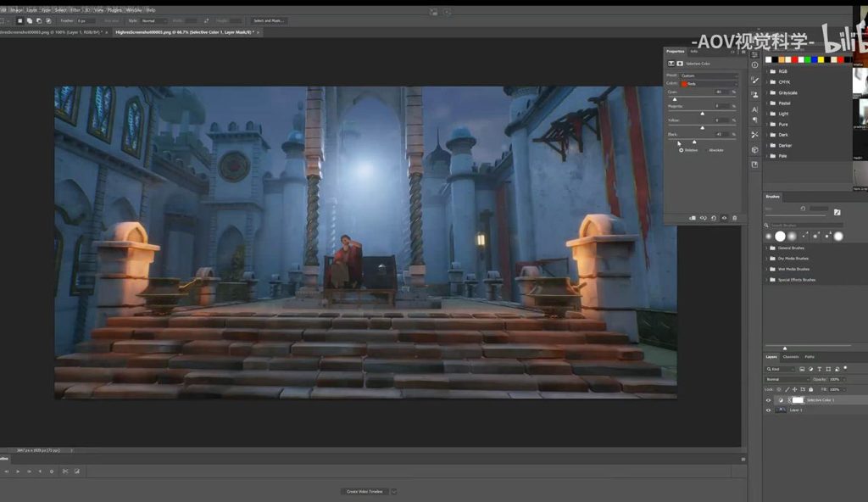The image size is (868, 502).
Task: Select the Relative radio button
Action: [681, 150]
